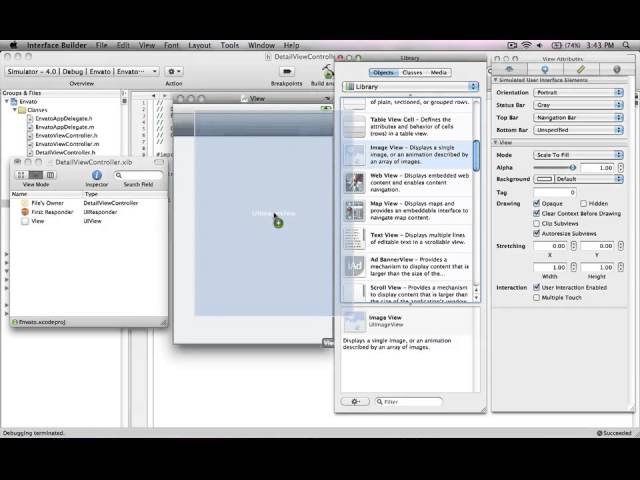The height and width of the screenshot is (480, 640).
Task: Click the Build and Run icon in Xcode
Action: pos(328,72)
